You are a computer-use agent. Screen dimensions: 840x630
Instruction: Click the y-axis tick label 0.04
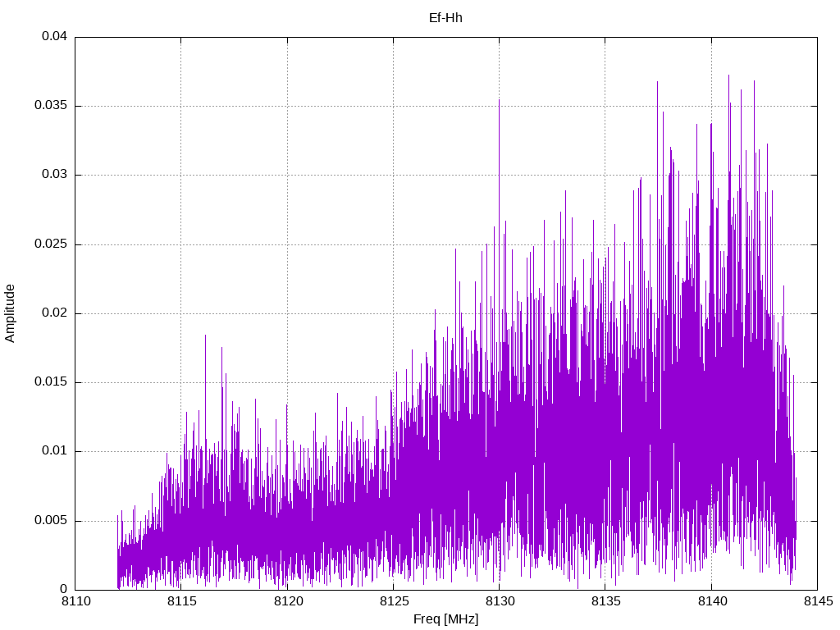click(x=55, y=36)
